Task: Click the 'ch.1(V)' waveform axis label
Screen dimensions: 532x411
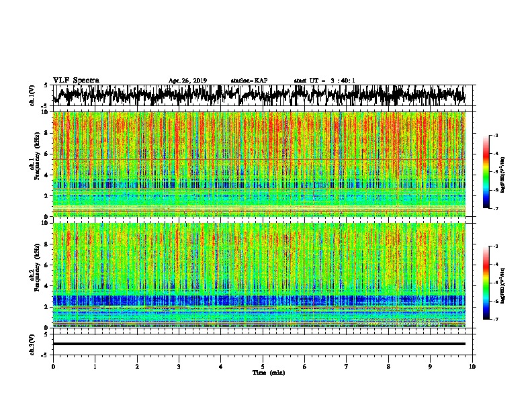Action: coord(32,95)
